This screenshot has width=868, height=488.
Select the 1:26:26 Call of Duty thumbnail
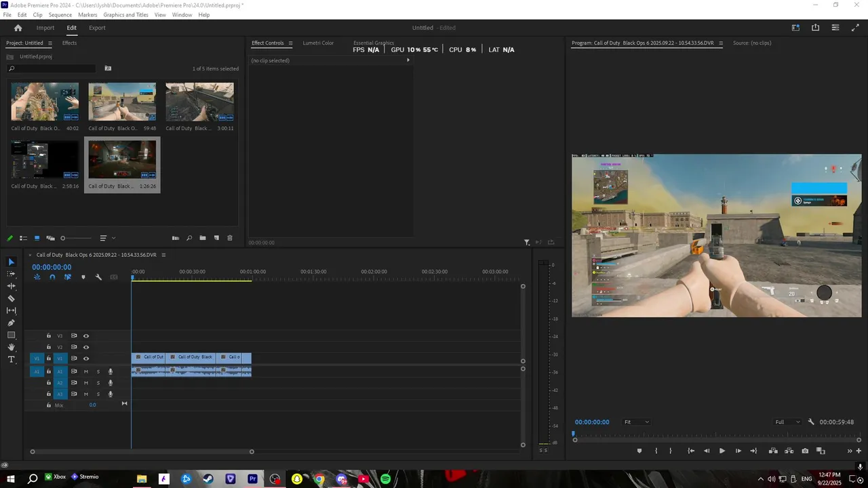122,160
